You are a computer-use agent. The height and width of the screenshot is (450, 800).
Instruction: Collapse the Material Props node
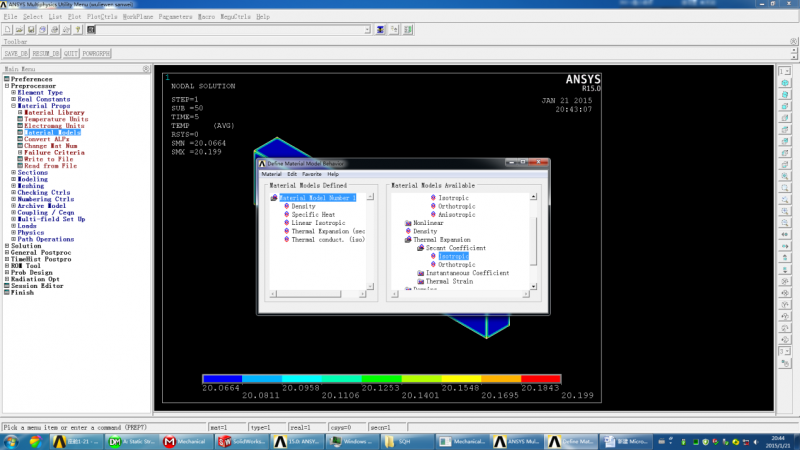pyautogui.click(x=14, y=106)
